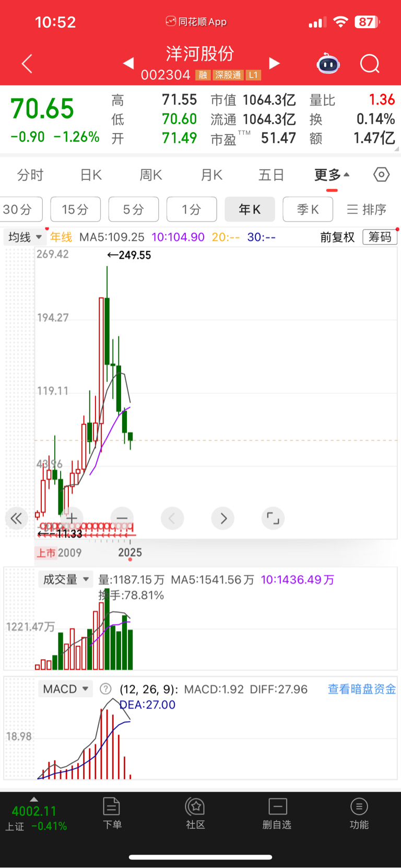Screen dimensions: 401x868
Task: Tap the 融 margin trading badge
Action: 203,75
